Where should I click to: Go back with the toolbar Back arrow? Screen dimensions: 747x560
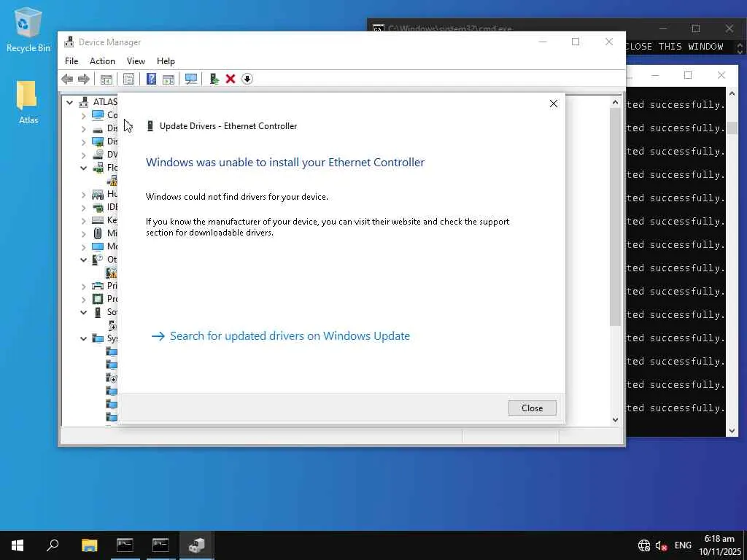click(67, 79)
